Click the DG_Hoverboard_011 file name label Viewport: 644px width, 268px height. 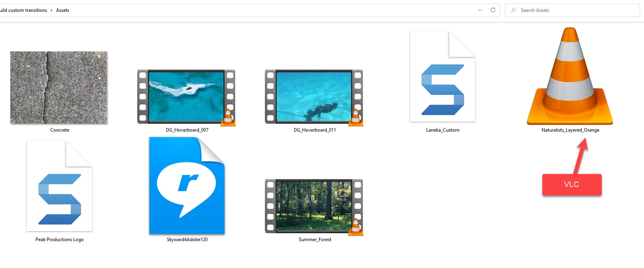point(315,130)
